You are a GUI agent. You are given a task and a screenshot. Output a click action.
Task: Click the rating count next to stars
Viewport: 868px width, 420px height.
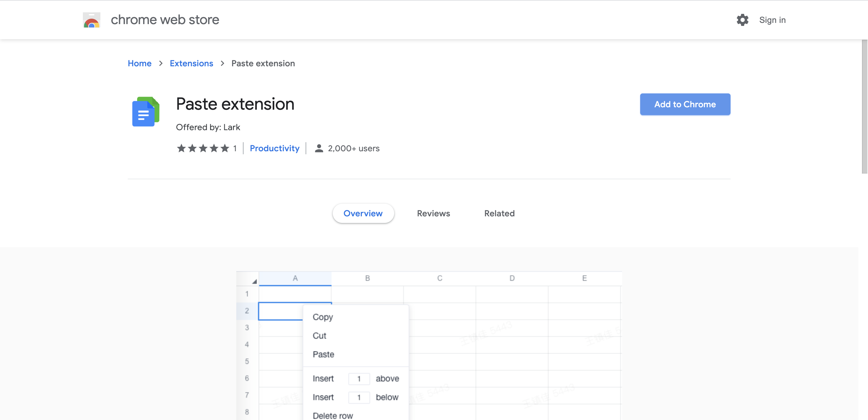coord(235,148)
